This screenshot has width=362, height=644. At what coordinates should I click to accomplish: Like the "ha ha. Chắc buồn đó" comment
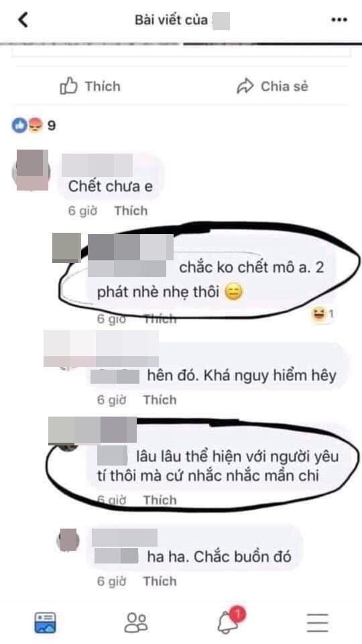[x=160, y=581]
